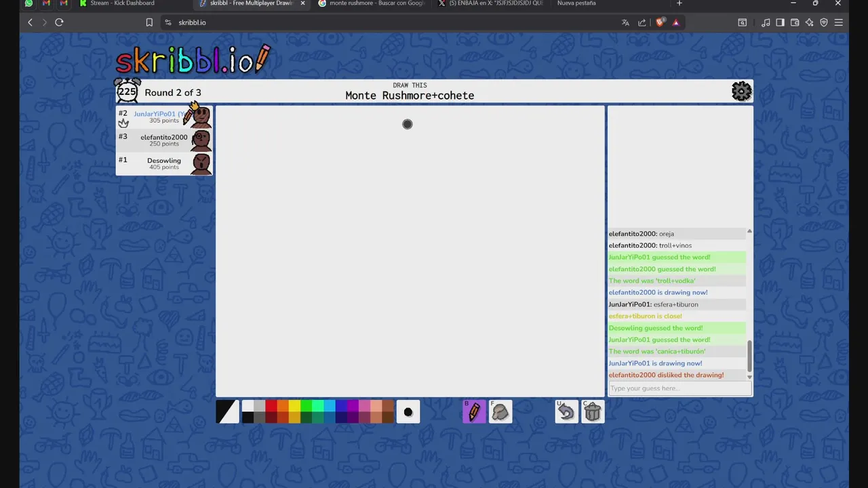The height and width of the screenshot is (488, 868).
Task: Pick the bright red color
Action: pyautogui.click(x=271, y=406)
